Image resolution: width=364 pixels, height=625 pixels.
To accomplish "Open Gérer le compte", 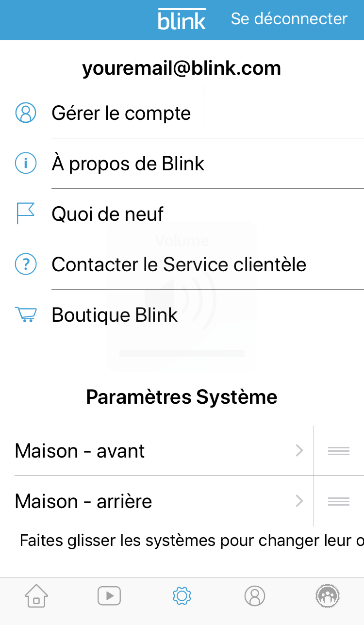I will (x=121, y=114).
